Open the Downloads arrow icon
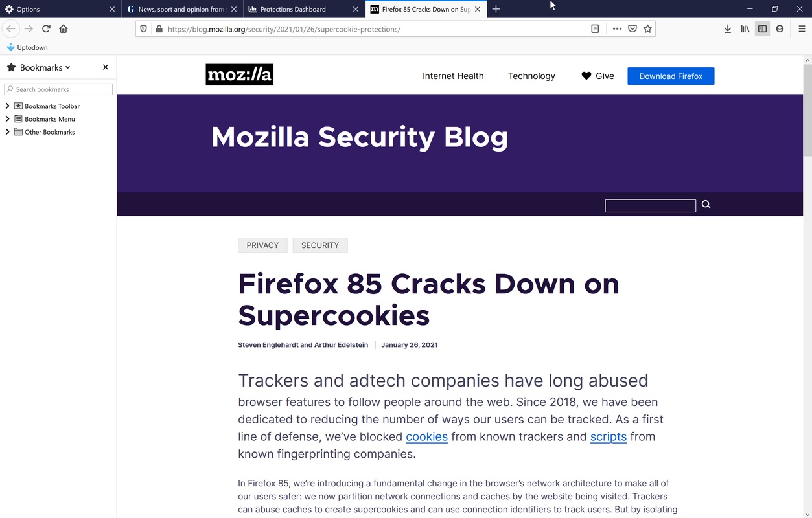Viewport: 812px width, 518px height. 728,29
